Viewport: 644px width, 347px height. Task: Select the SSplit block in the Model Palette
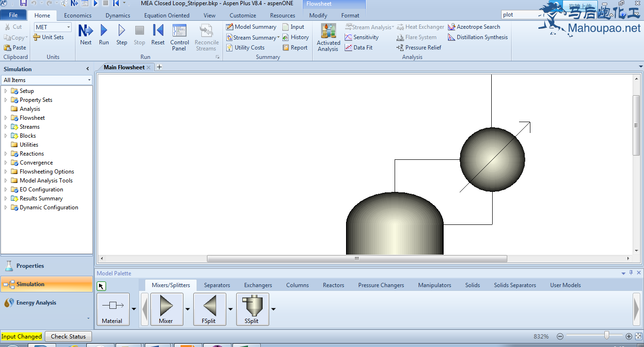(x=252, y=309)
